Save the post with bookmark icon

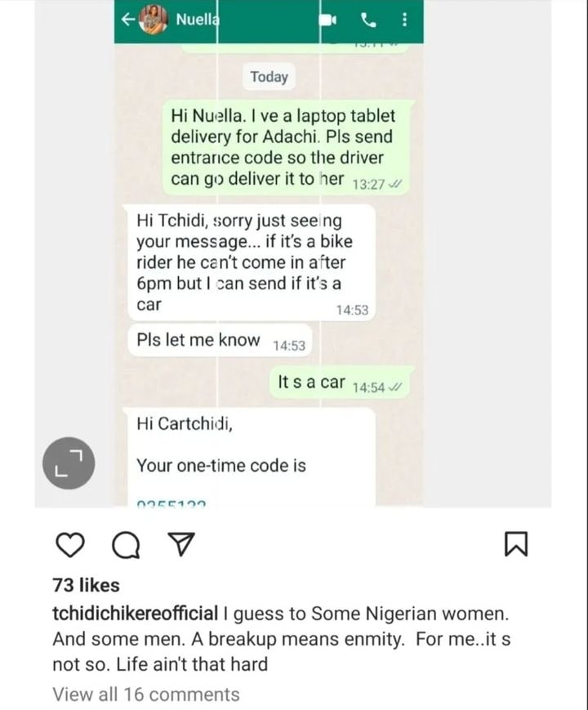[516, 544]
